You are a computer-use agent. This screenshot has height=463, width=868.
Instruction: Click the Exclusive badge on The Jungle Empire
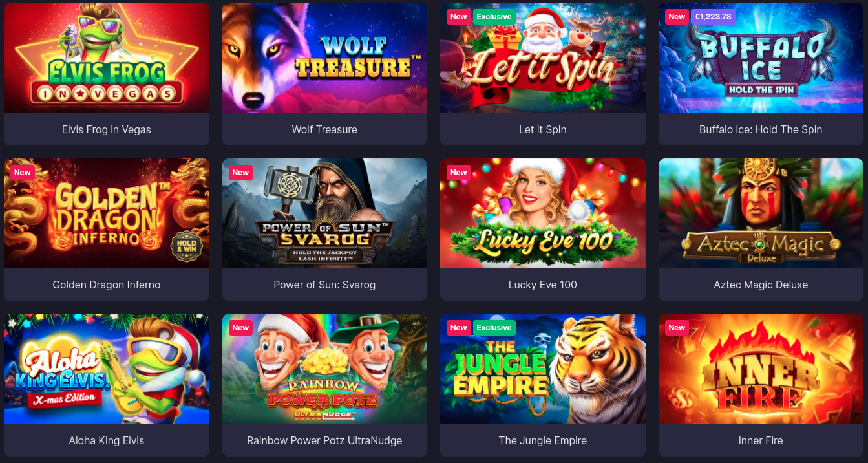tap(494, 328)
